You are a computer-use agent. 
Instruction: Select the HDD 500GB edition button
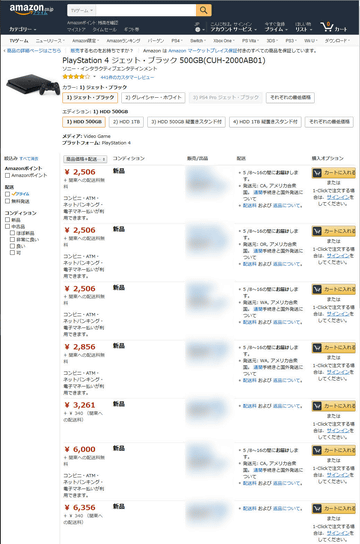[x=84, y=122]
